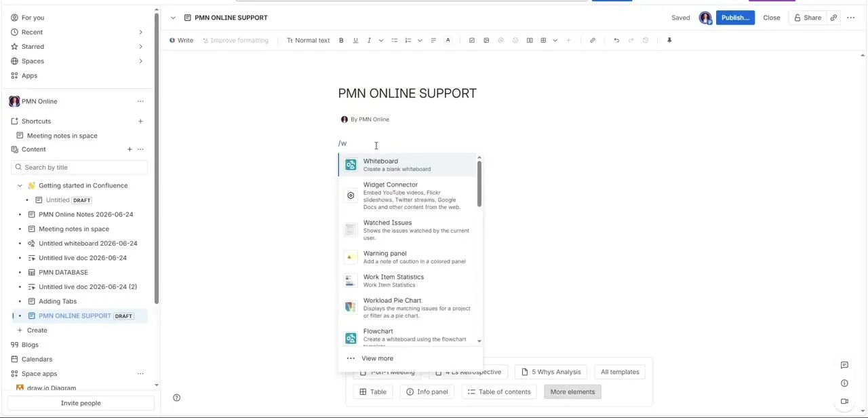Insert an action item checkbox
Image resolution: width=868 pixels, height=418 pixels.
[x=472, y=40]
